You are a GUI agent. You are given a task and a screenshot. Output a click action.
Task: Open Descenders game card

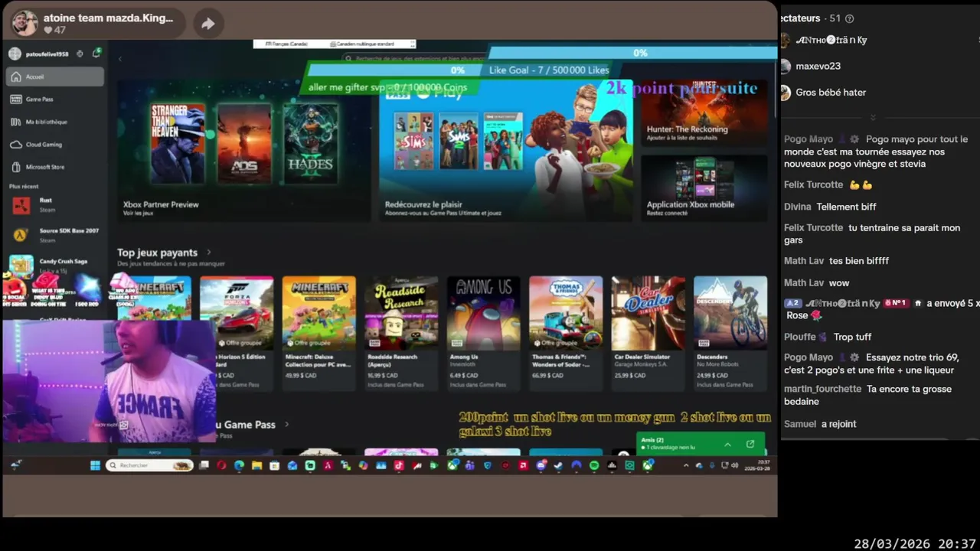point(730,333)
